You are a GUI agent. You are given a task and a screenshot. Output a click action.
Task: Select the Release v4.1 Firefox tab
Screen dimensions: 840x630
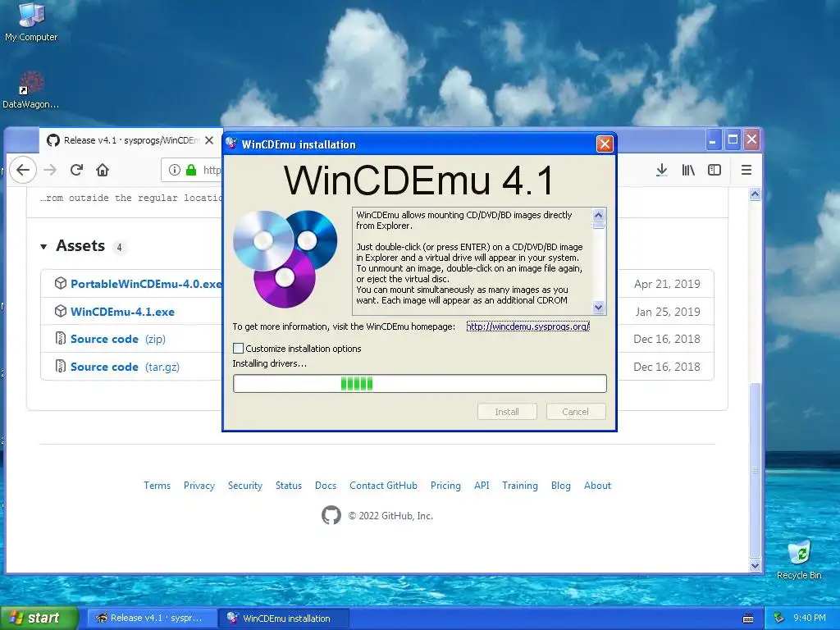(x=130, y=140)
